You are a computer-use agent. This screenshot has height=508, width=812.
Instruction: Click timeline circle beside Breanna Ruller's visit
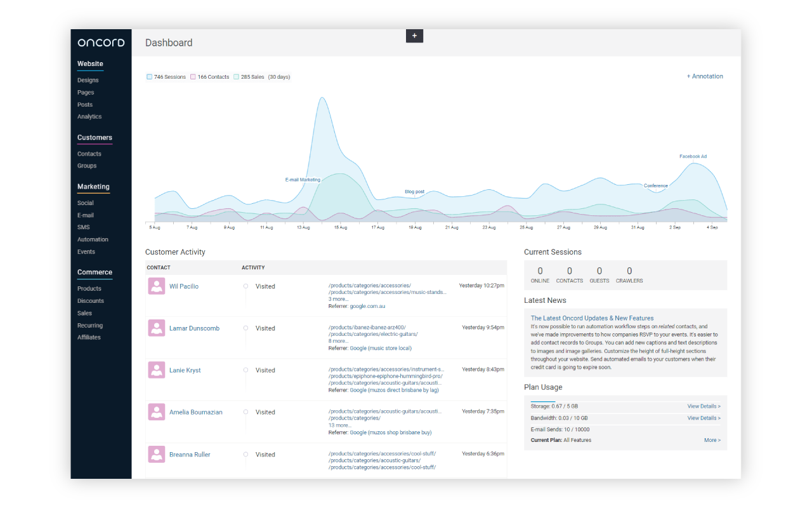click(x=246, y=455)
